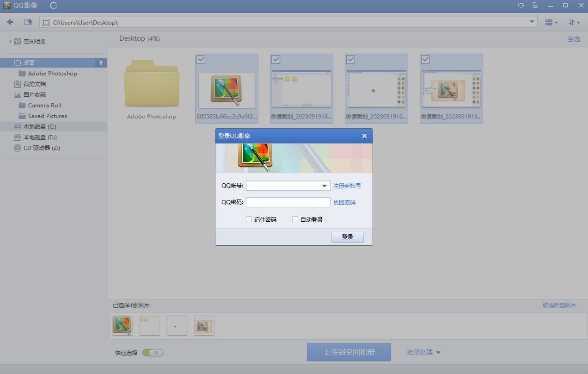Change thumbnail view mode icon

point(551,22)
